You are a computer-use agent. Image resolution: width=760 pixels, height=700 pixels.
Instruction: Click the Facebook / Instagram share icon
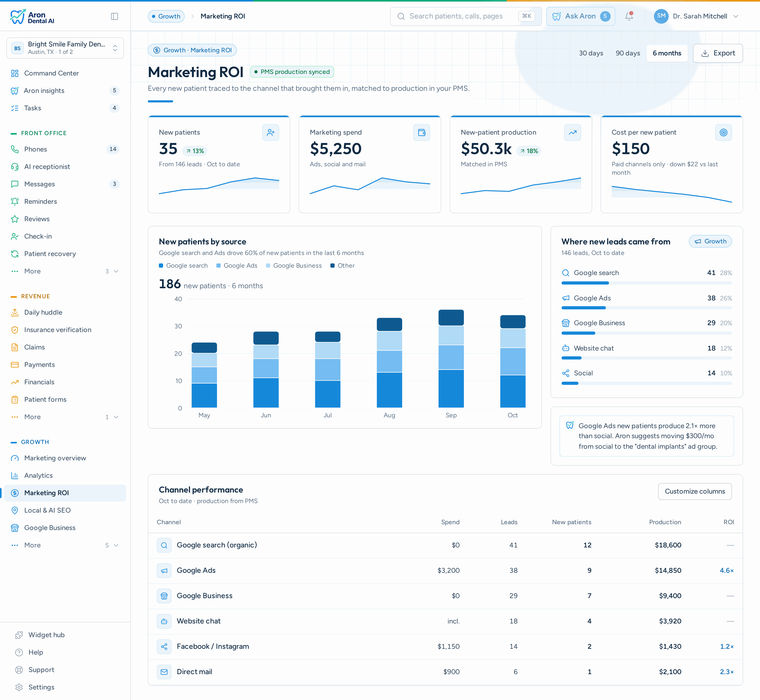(164, 647)
